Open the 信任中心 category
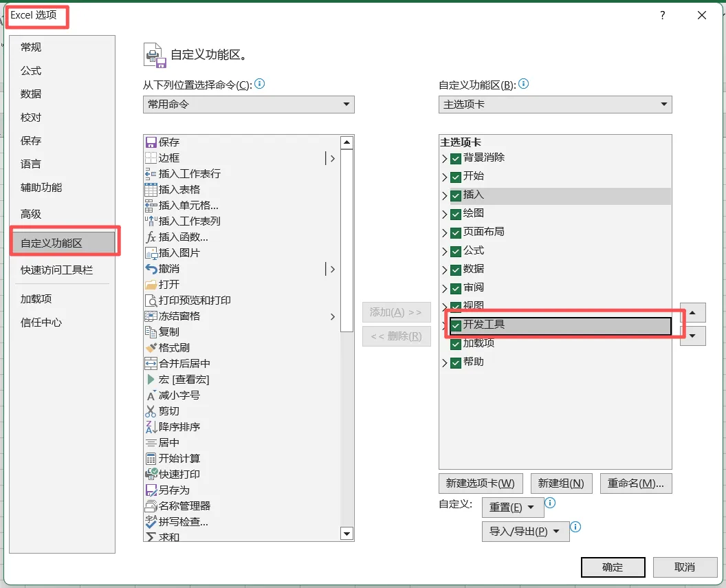The width and height of the screenshot is (726, 588). tap(62, 323)
